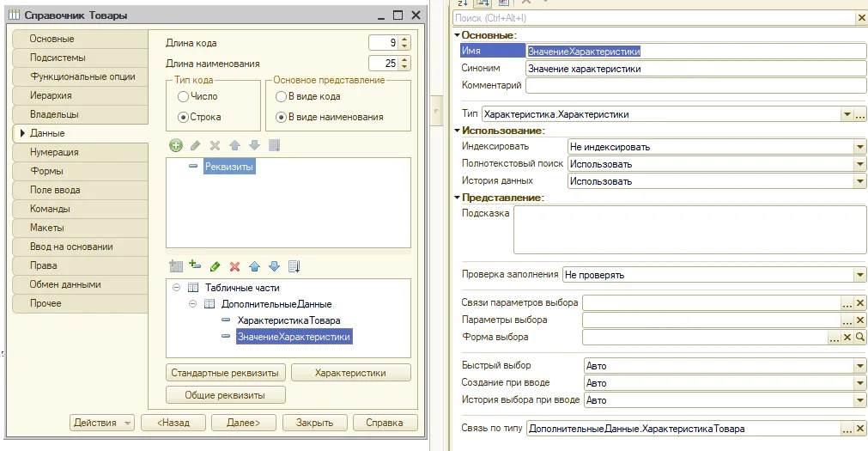Click the green add attribute icon

click(176, 145)
